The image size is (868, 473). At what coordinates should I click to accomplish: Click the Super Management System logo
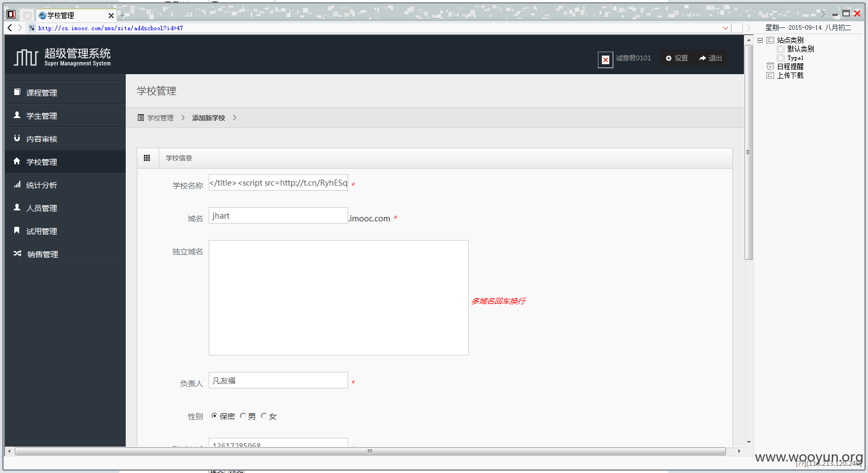pos(63,57)
